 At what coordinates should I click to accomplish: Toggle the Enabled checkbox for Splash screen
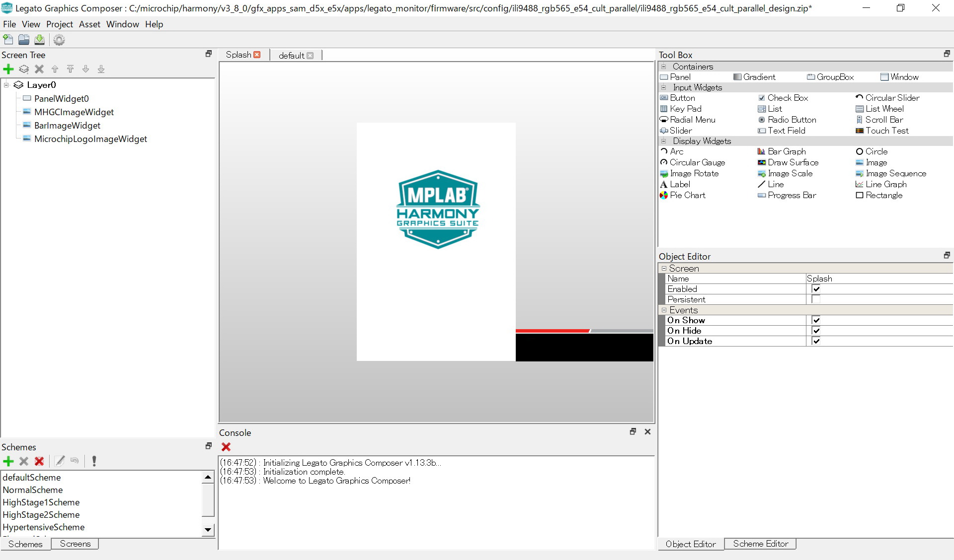coord(816,289)
